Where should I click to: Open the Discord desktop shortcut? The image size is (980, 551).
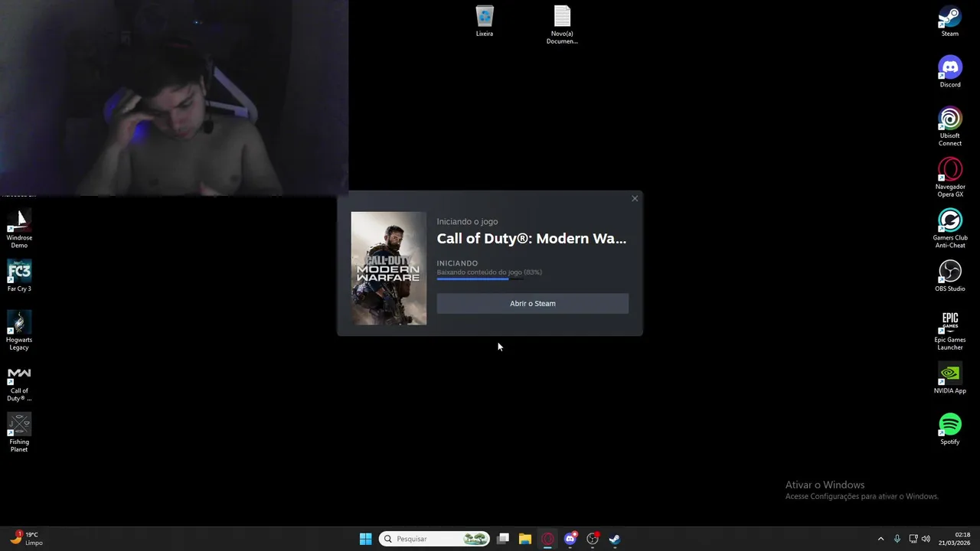pyautogui.click(x=949, y=73)
